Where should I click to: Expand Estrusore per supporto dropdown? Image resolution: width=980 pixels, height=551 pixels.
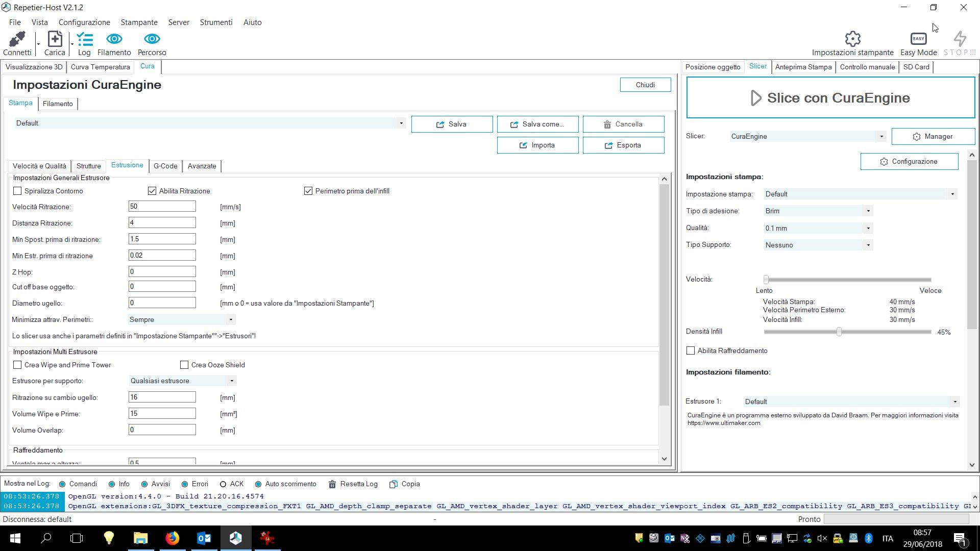pos(231,381)
